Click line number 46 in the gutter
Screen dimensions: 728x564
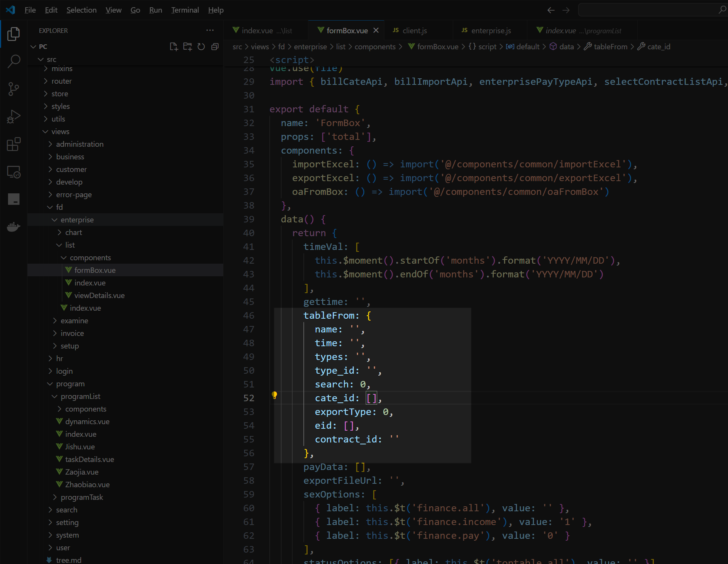pos(249,316)
